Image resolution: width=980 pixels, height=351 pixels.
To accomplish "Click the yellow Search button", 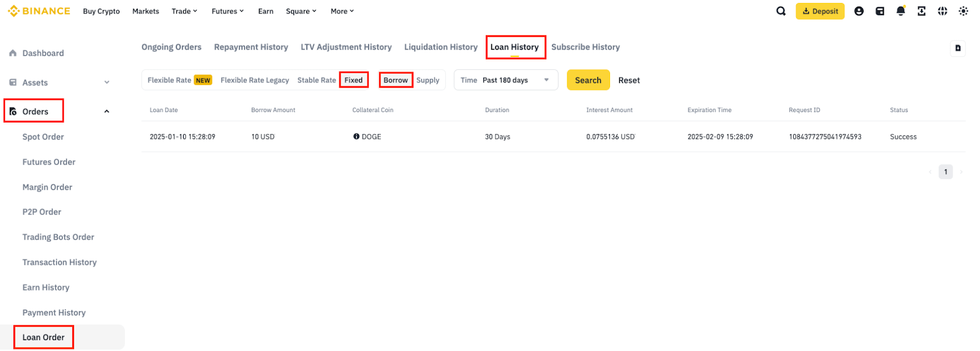I will [588, 80].
